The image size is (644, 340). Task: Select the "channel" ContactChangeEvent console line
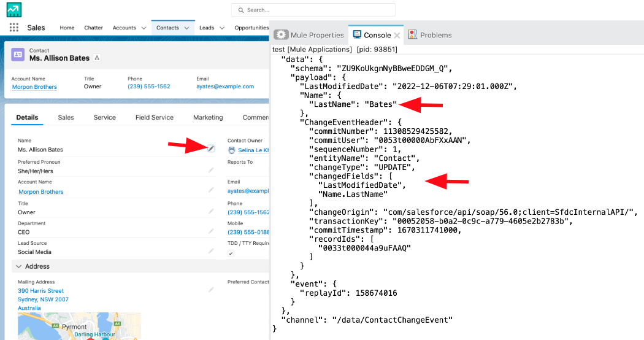pos(367,320)
